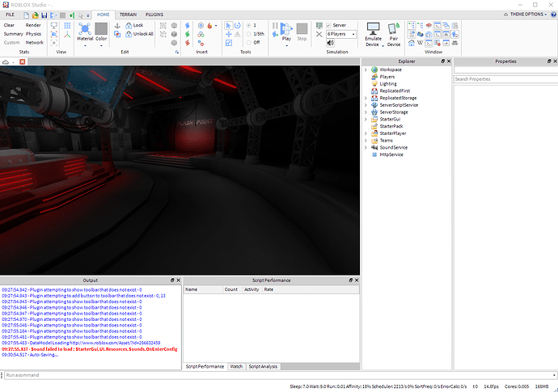Click the Emulate Device monitor icon
558x392 pixels.
(x=373, y=28)
